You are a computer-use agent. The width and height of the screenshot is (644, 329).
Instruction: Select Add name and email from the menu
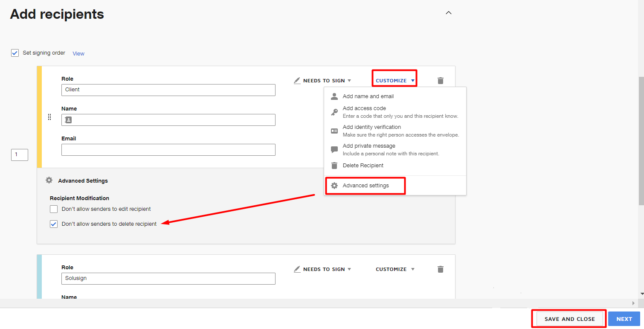368,96
